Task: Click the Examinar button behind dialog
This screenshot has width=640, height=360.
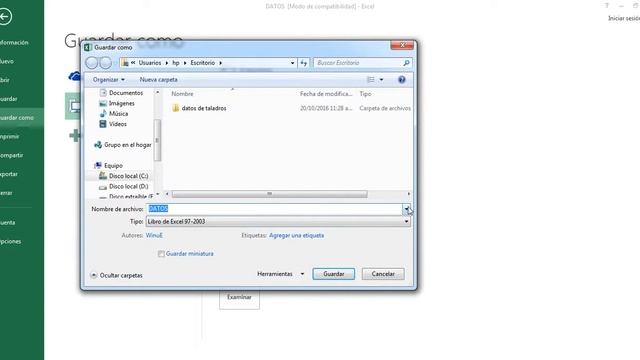Action: tap(239, 298)
